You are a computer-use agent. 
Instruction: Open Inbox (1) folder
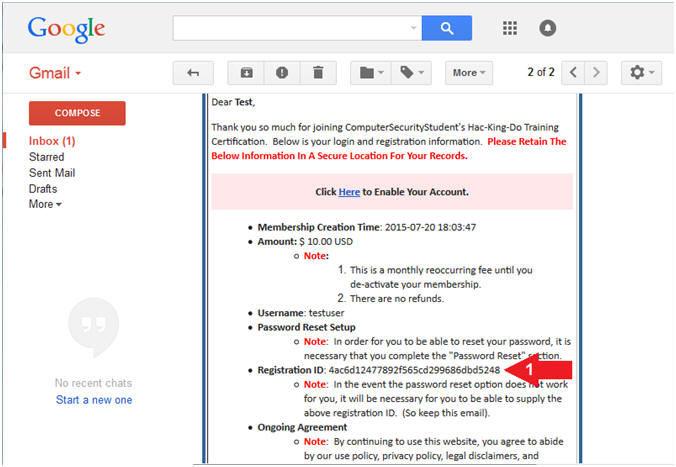52,141
